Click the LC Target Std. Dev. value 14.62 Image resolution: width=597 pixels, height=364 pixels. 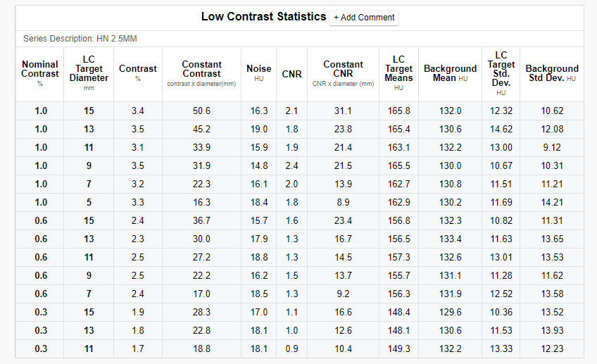[x=501, y=129]
